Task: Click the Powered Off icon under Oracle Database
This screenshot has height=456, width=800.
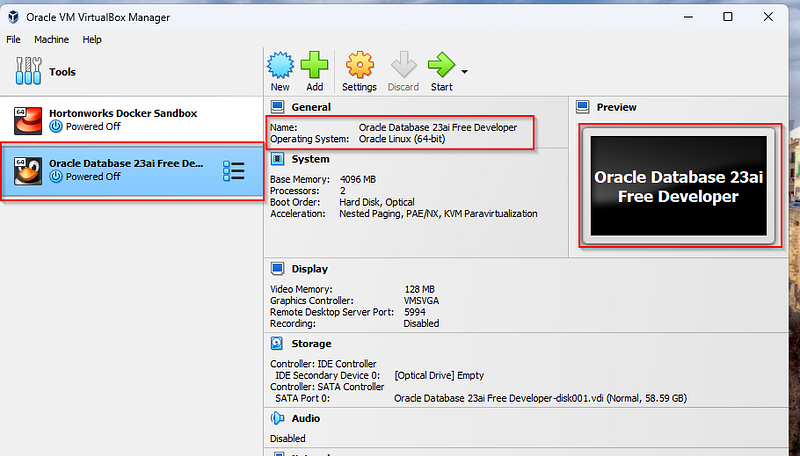Action: point(56,176)
